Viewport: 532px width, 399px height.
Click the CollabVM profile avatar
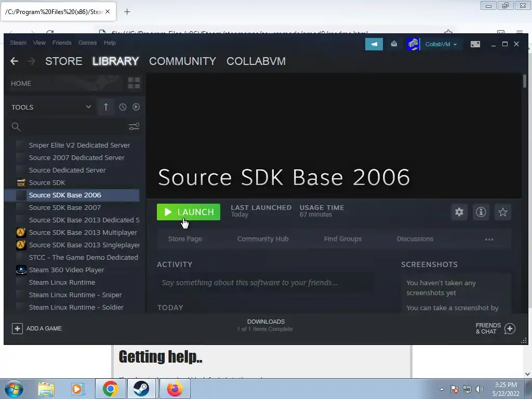click(413, 44)
